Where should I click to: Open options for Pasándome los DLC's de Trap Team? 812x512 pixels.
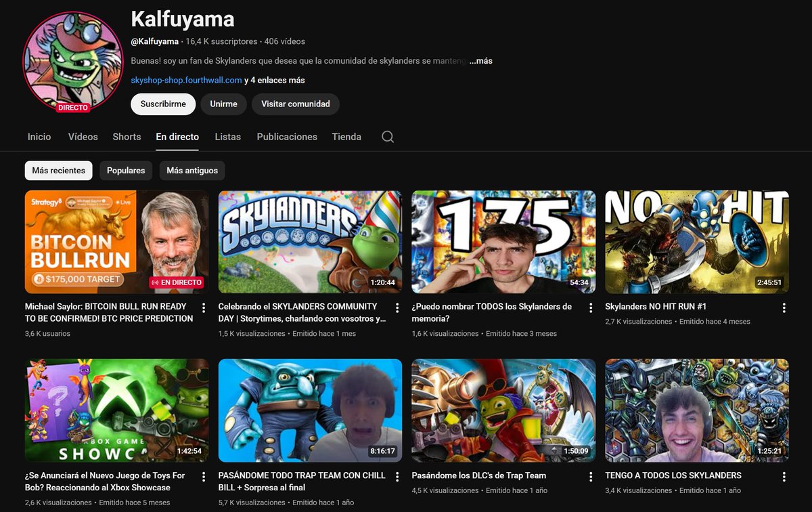click(x=591, y=477)
